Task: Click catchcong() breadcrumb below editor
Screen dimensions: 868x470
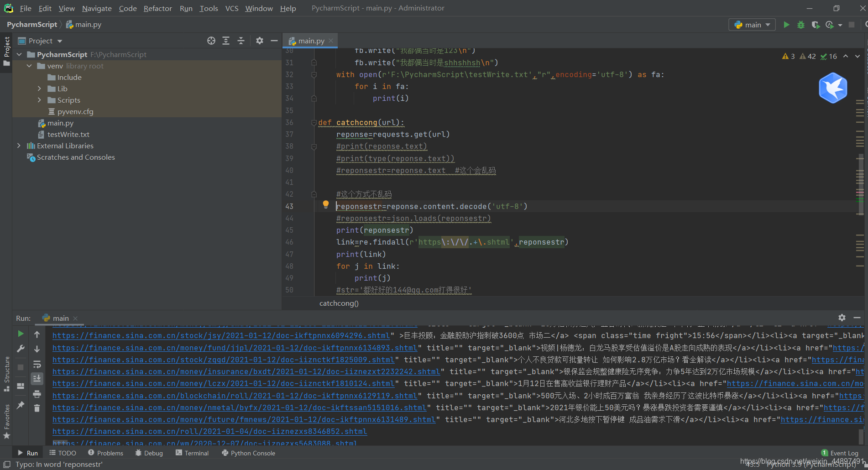Action: pos(339,303)
